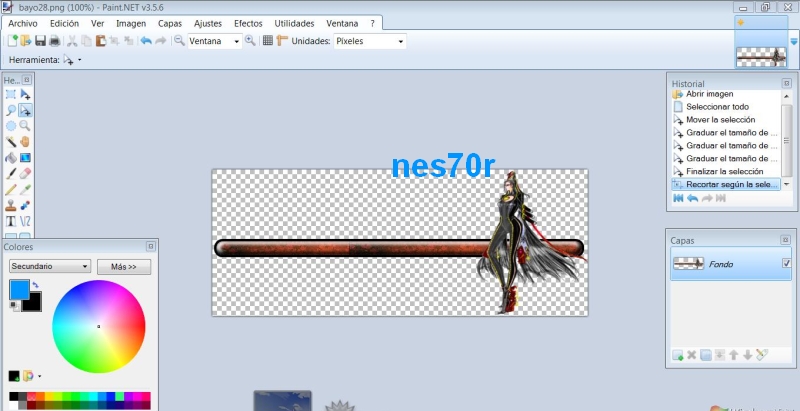
Task: Click the Cut scissors toolbar icon
Action: (x=72, y=41)
